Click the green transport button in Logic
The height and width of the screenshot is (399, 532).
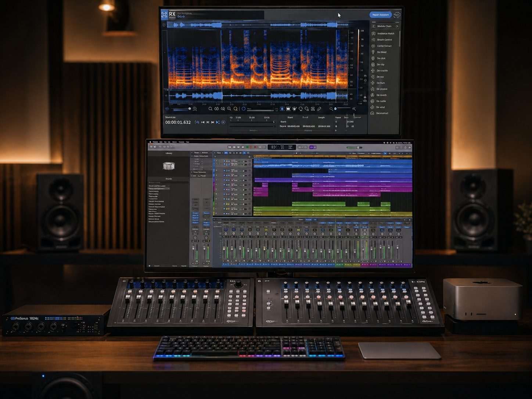tap(247, 147)
